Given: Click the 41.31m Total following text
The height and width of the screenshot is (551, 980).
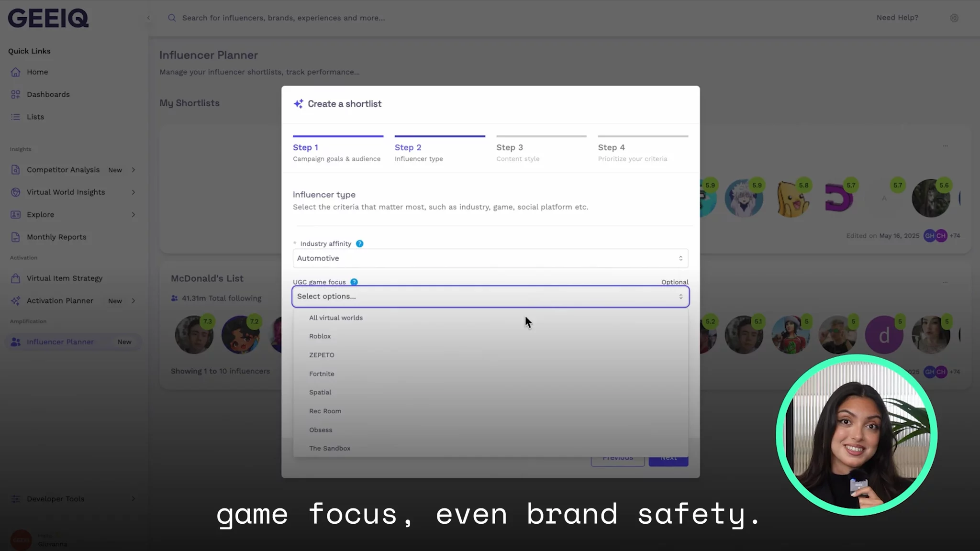Looking at the screenshot, I should click(x=222, y=298).
